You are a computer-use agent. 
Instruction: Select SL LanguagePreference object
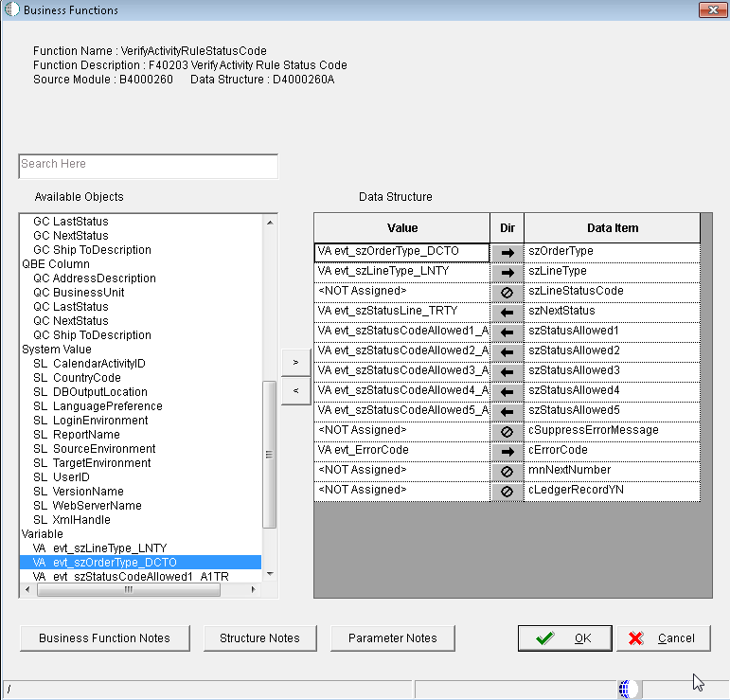coord(98,406)
